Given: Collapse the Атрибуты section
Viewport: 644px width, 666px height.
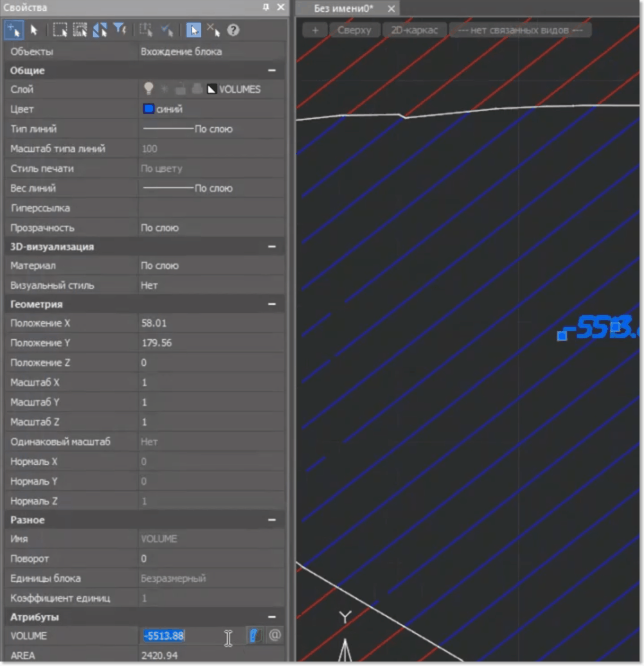Looking at the screenshot, I should [272, 617].
